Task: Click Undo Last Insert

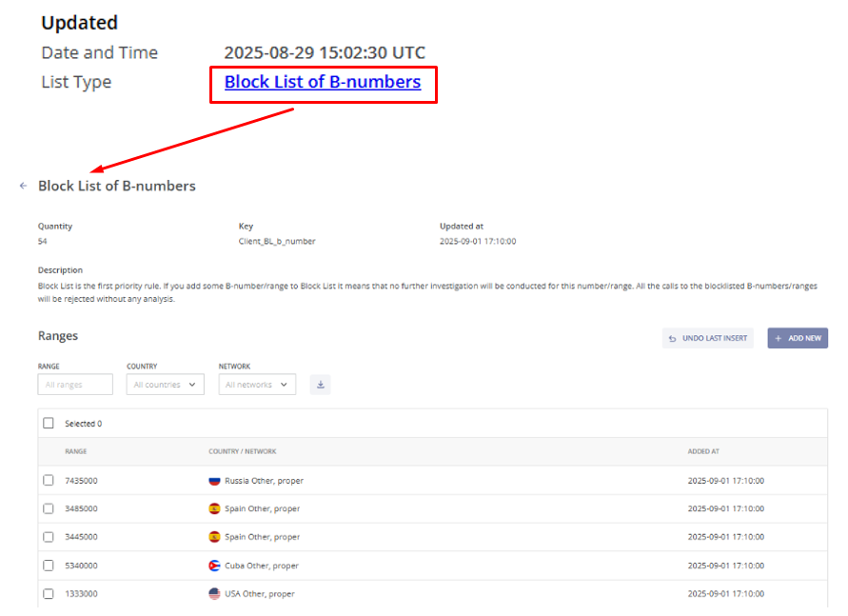Action: pos(708,338)
